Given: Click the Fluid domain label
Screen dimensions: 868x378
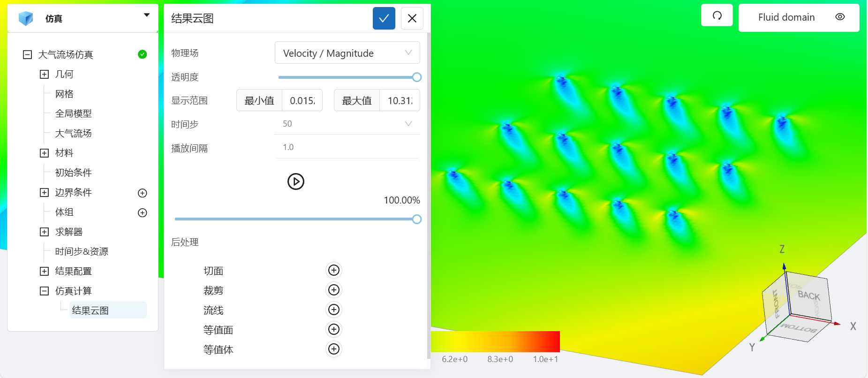Looking at the screenshot, I should (786, 17).
